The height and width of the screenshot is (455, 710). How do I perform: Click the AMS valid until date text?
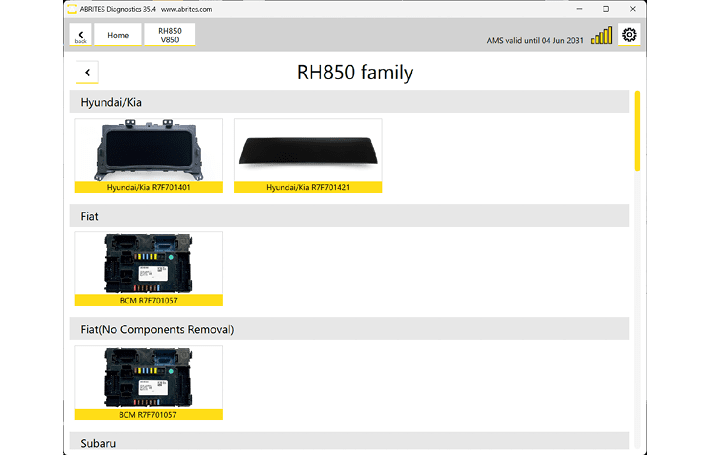click(533, 40)
